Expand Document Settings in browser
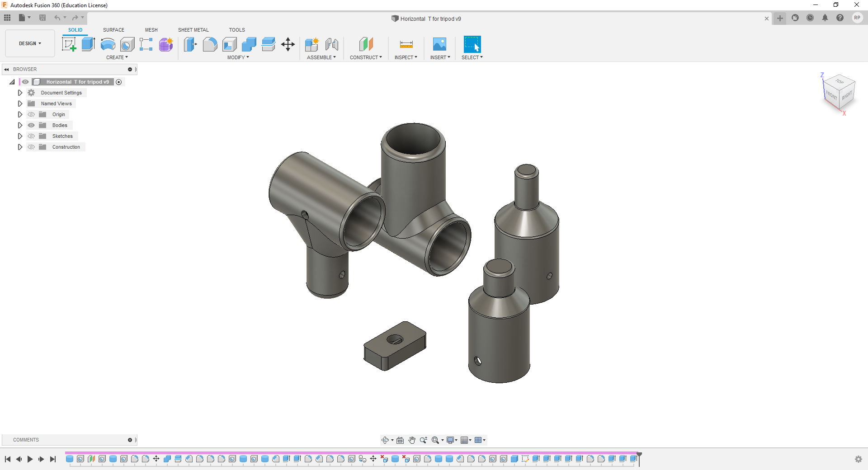 tap(20, 93)
